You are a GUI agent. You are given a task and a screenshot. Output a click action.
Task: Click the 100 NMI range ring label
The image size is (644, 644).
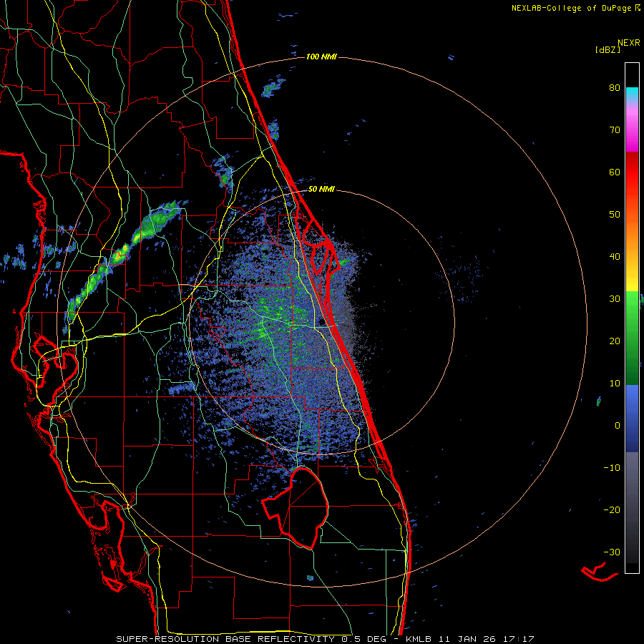[321, 57]
